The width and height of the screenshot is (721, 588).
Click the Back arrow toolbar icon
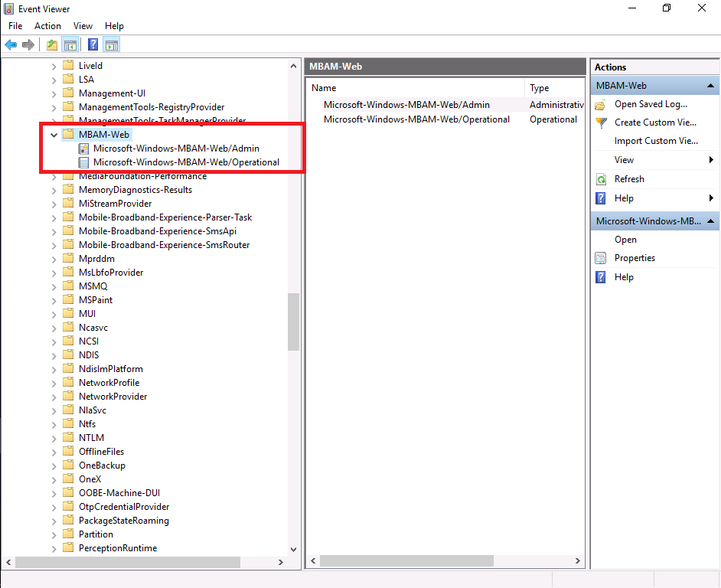pyautogui.click(x=11, y=44)
